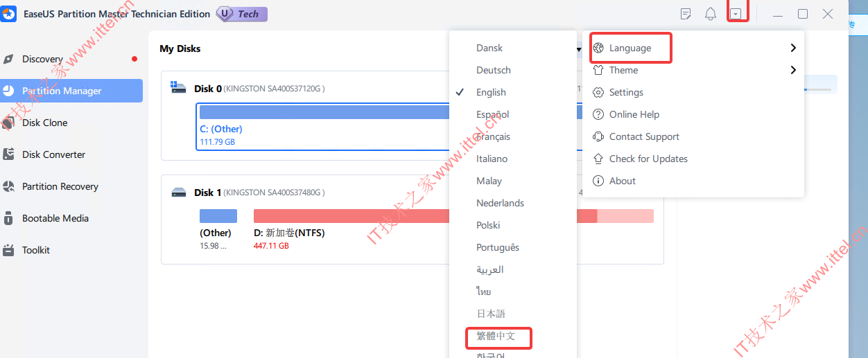Toggle the title bar dropdown menu button
Image resolution: width=868 pixels, height=358 pixels.
736,14
